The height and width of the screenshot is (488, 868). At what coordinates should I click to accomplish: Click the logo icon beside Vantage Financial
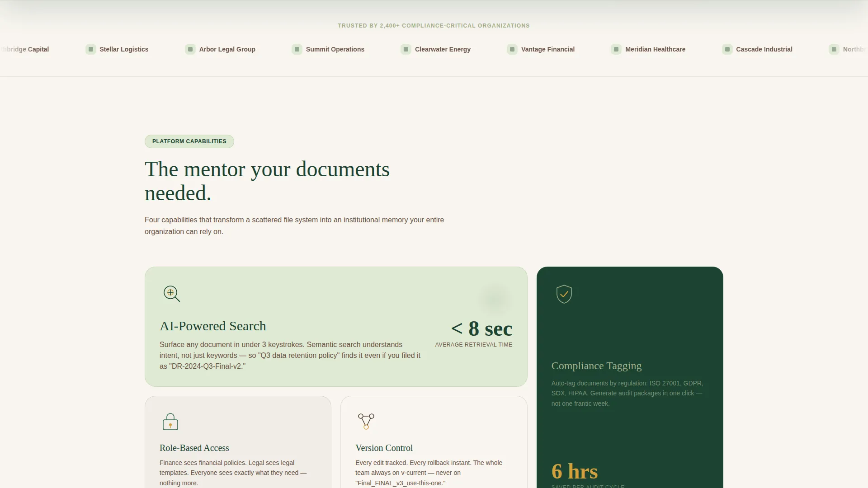pos(512,49)
